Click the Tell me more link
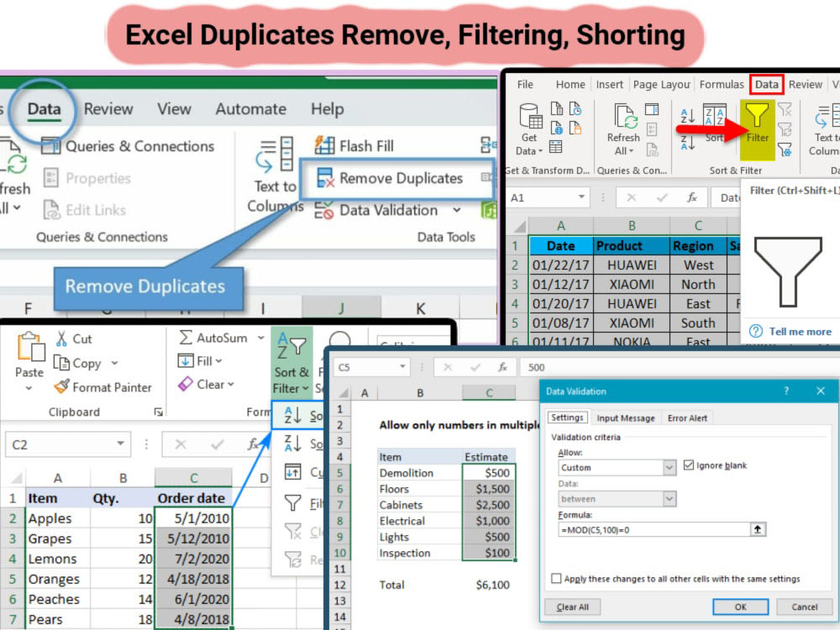 pyautogui.click(x=800, y=332)
